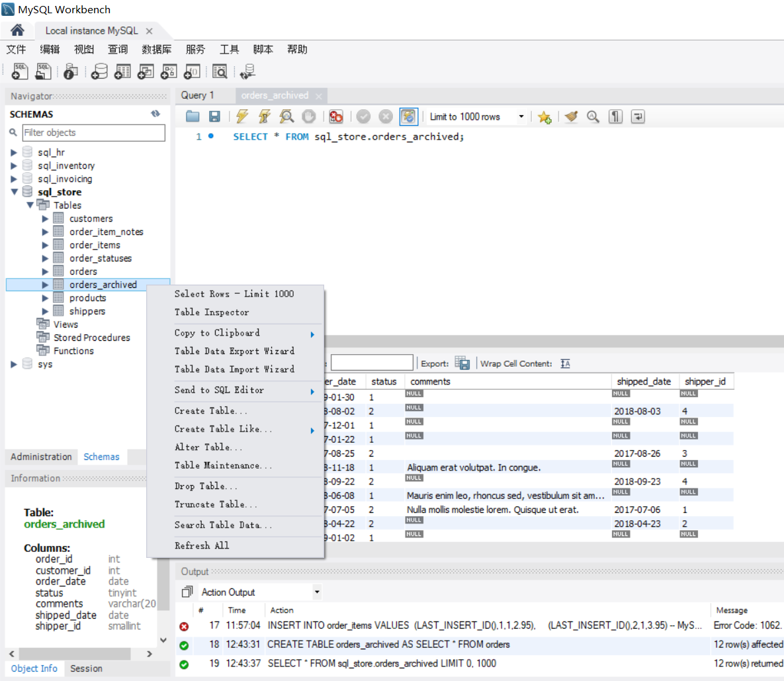Stop query execution hand icon
The image size is (784, 681).
click(309, 116)
